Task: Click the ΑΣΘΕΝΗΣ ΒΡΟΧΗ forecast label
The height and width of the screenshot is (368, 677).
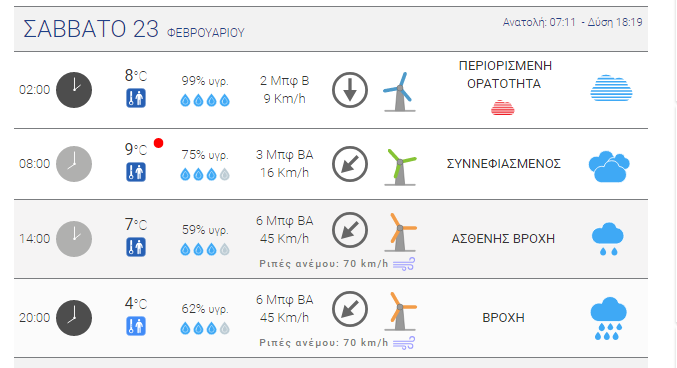Action: point(503,239)
